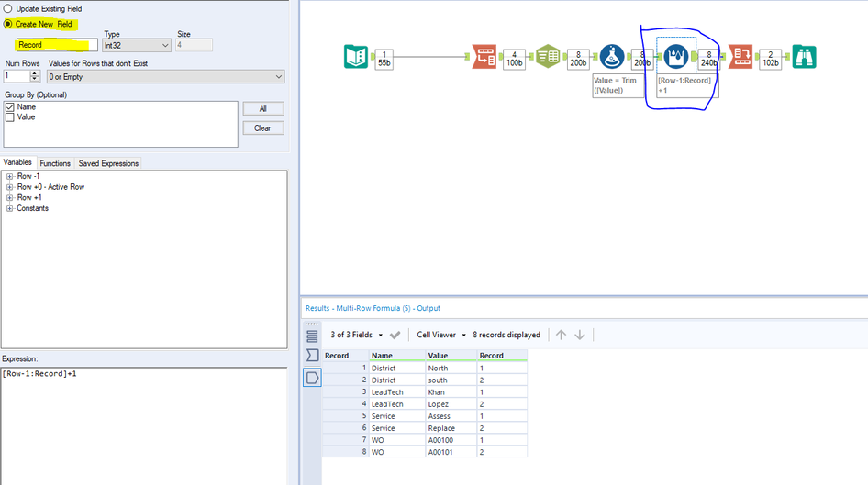
Task: Increase the Num Rows stepper value
Action: (x=35, y=73)
